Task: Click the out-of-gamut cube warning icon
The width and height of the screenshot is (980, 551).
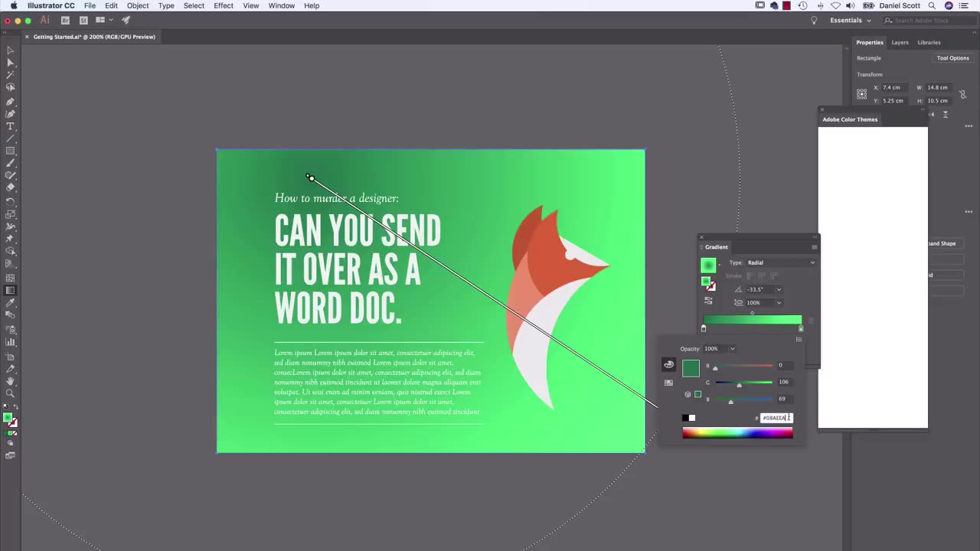Action: tap(688, 394)
